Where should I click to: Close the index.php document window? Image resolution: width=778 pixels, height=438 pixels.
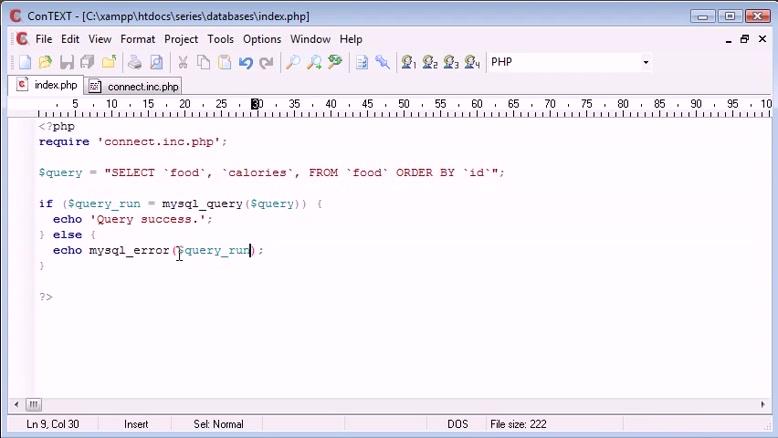763,39
